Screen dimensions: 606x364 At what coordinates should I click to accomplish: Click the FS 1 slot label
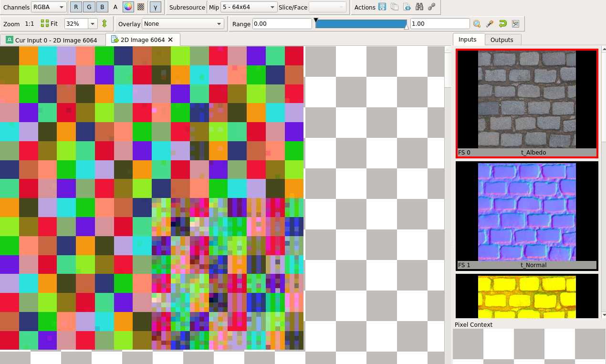[464, 265]
